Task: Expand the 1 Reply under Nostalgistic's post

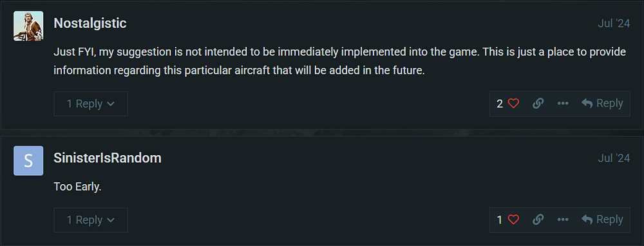Action: (x=91, y=104)
